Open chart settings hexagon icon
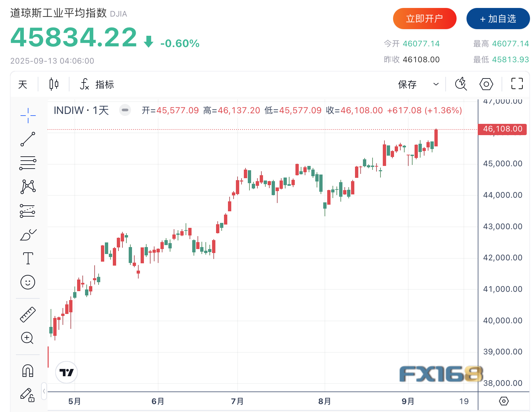Viewport: 532px width, 412px height. coord(486,84)
